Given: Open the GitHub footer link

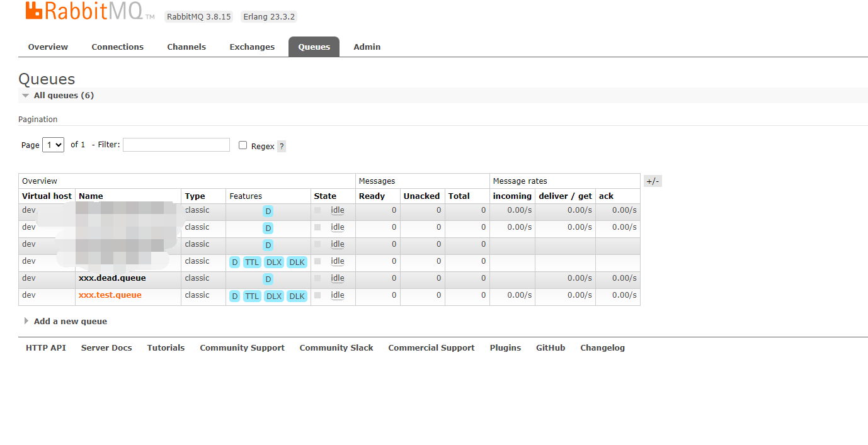Looking at the screenshot, I should (551, 347).
